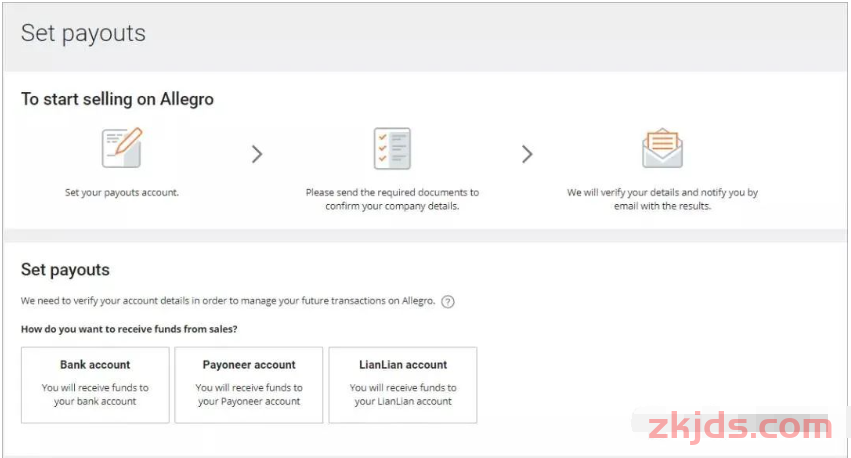The height and width of the screenshot is (458, 851).
Task: Click the help question mark icon
Action: coord(448,302)
